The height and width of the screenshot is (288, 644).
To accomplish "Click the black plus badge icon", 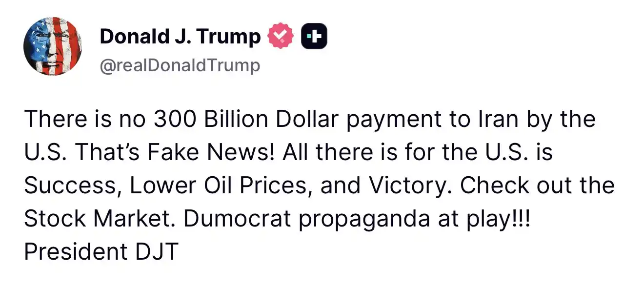I will (x=314, y=37).
